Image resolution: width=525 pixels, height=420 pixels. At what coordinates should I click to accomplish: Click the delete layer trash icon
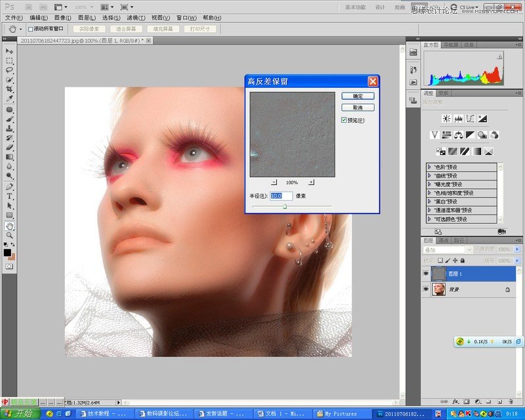pyautogui.click(x=511, y=402)
